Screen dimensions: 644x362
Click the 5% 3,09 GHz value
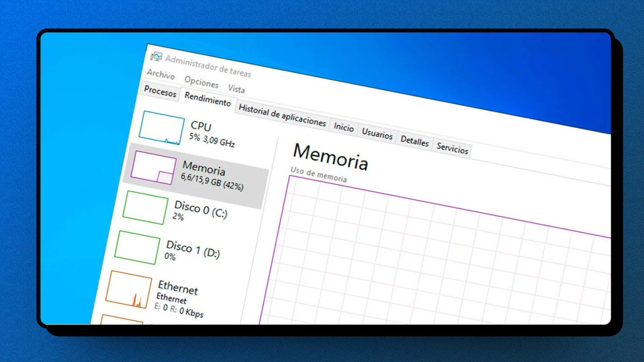(212, 140)
